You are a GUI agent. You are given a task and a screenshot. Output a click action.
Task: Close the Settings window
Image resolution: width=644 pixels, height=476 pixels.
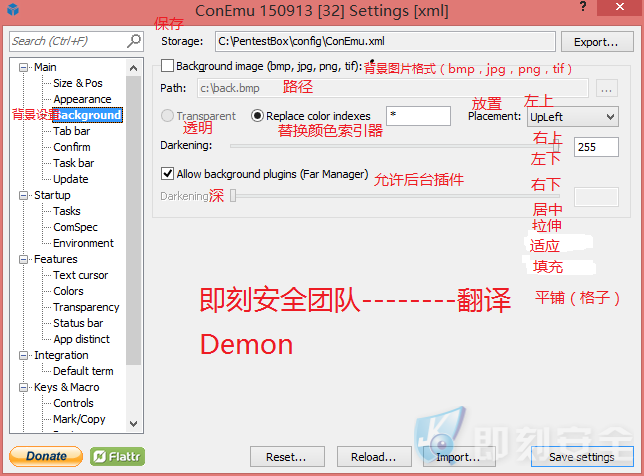pyautogui.click(x=619, y=7)
